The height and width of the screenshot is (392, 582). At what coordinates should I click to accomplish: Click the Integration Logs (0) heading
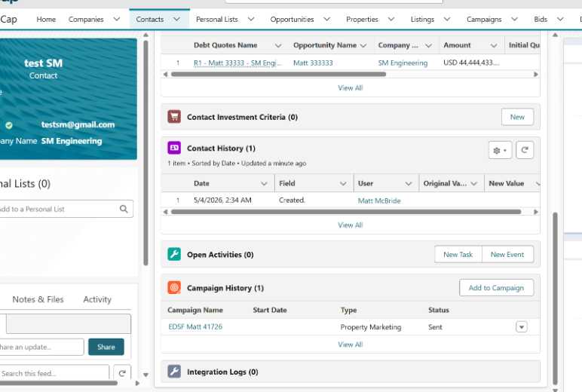[x=222, y=372]
